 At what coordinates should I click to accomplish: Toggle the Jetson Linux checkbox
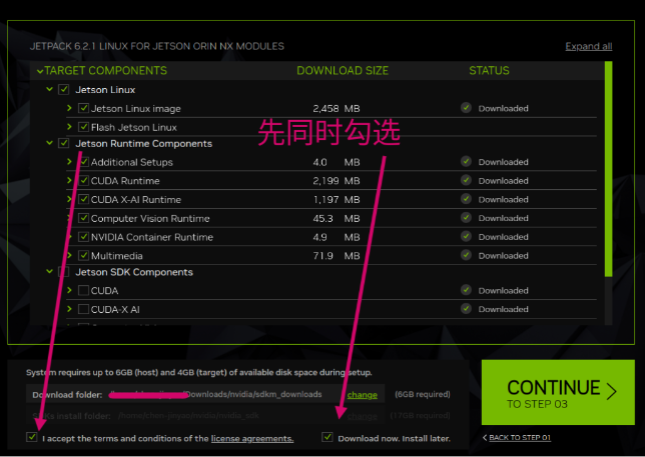tap(63, 89)
